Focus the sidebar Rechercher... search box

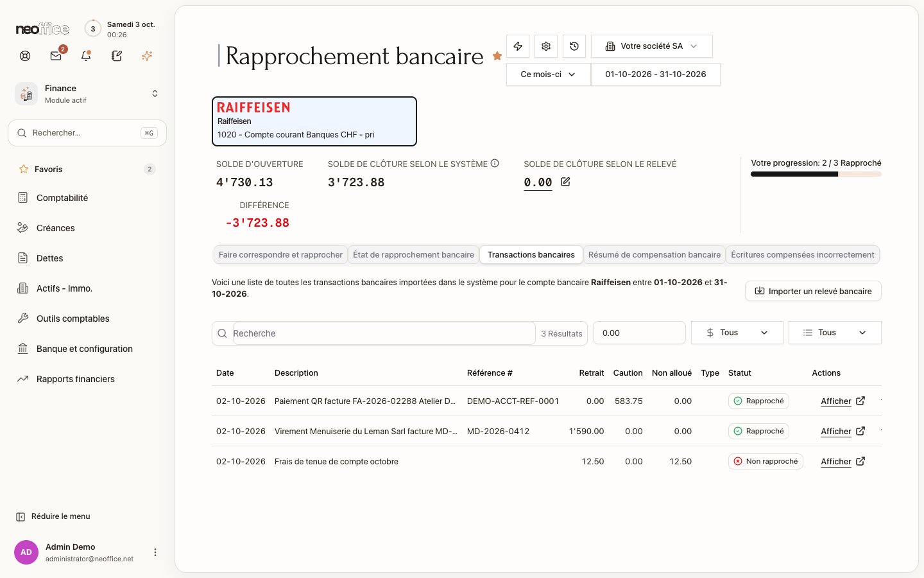87,133
